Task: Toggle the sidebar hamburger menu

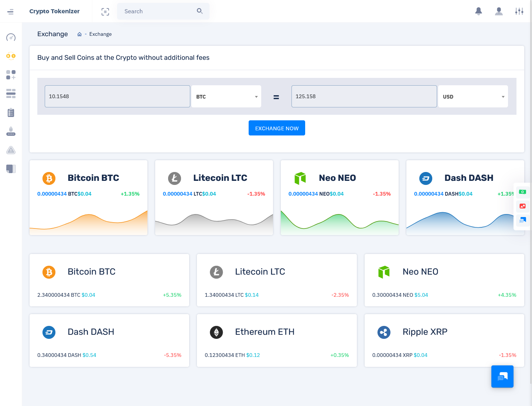Action: pyautogui.click(x=10, y=11)
